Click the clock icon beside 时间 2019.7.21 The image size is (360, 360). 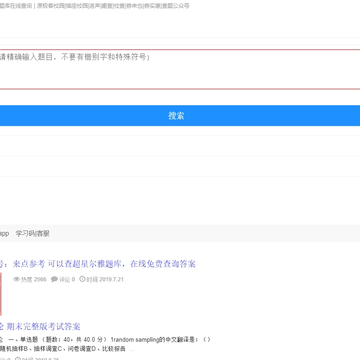(82, 279)
